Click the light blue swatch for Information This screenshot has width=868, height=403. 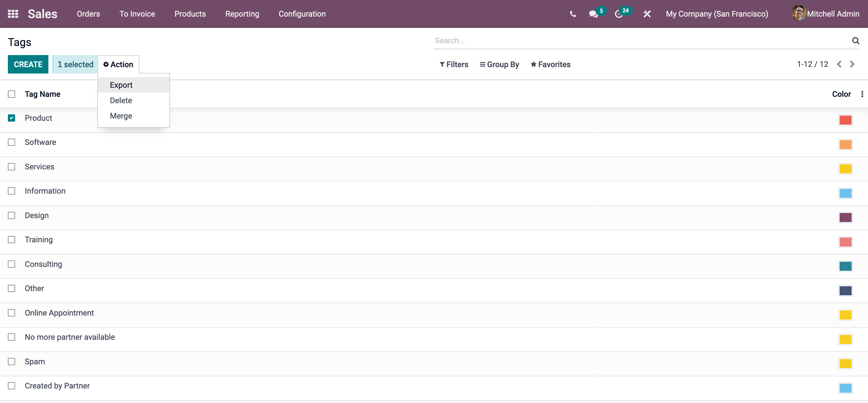(845, 193)
